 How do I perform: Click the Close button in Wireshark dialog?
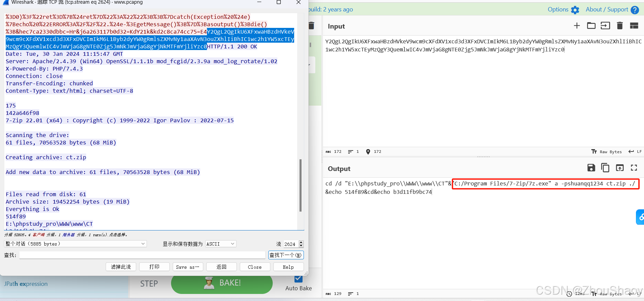(255, 267)
